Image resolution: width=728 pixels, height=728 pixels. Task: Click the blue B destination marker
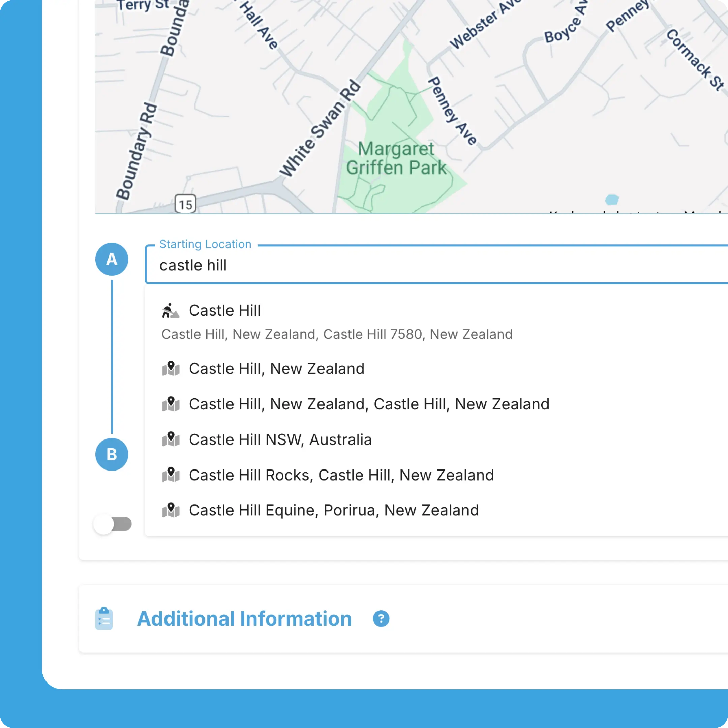[112, 454]
